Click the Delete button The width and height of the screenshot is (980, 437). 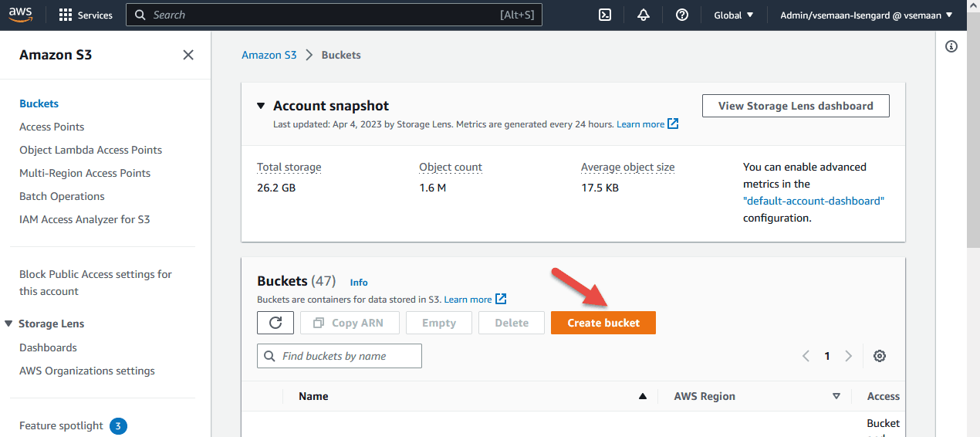click(512, 323)
